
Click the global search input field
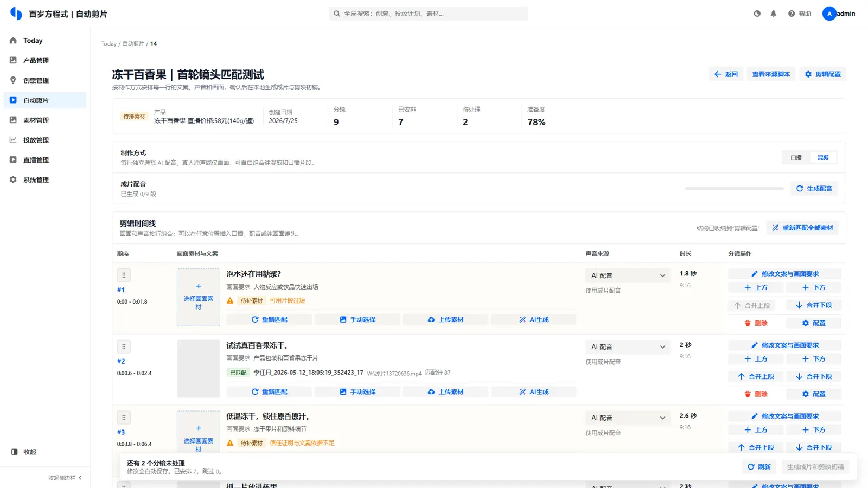click(428, 14)
